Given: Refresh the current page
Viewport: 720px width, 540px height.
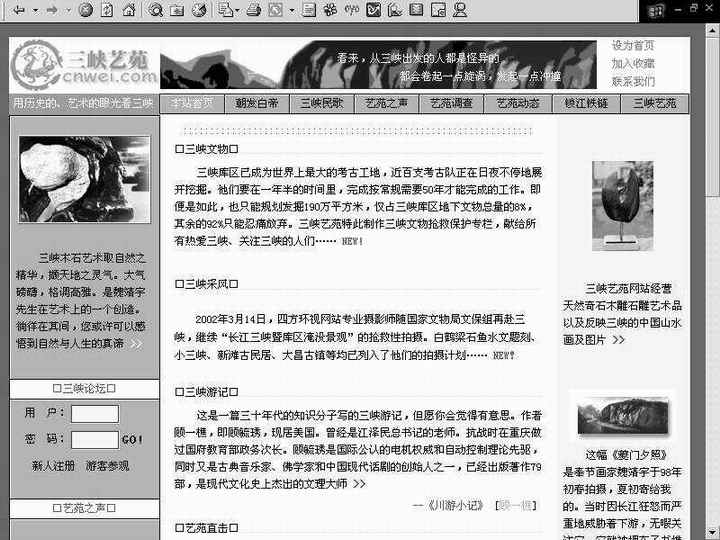Looking at the screenshot, I should pyautogui.click(x=107, y=10).
